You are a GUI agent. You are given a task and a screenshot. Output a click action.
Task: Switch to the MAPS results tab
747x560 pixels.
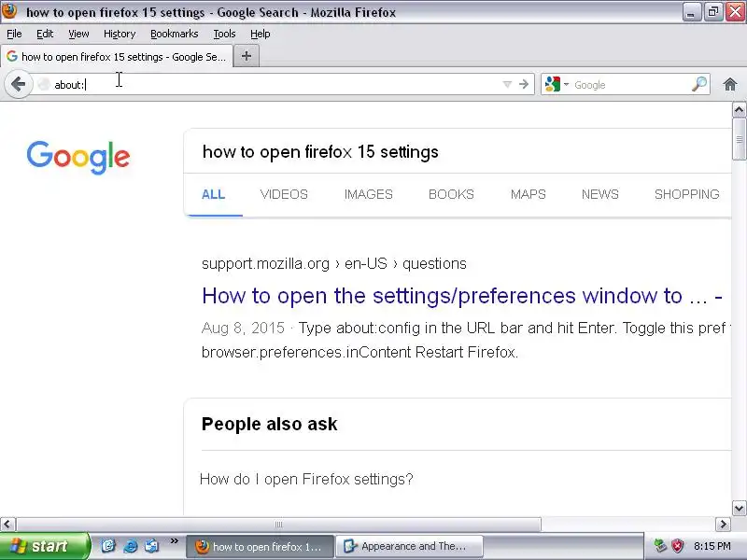point(529,194)
